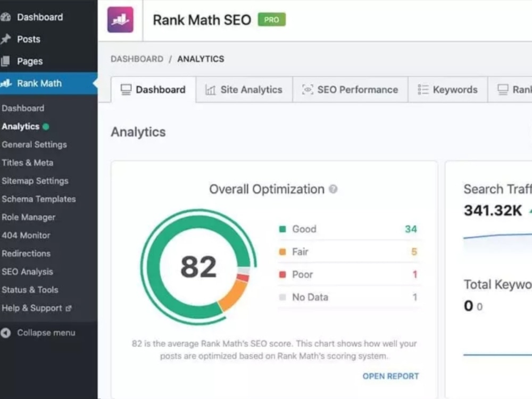Click the list icon on Keywords tab
The width and height of the screenshot is (532, 399).
coord(423,89)
